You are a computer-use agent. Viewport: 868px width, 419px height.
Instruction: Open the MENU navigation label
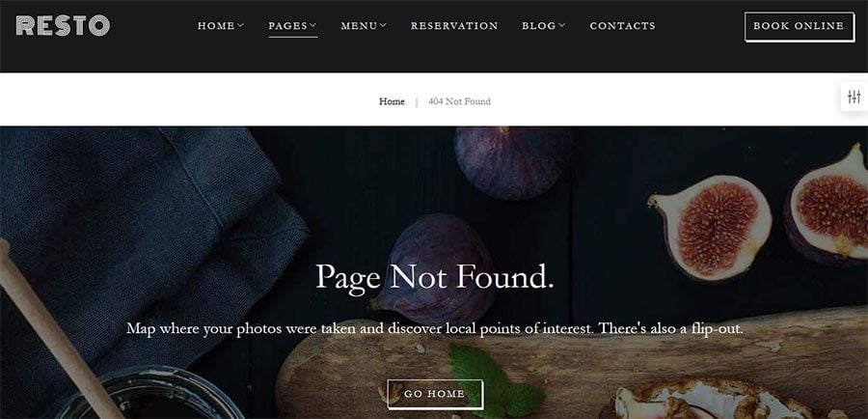[360, 25]
